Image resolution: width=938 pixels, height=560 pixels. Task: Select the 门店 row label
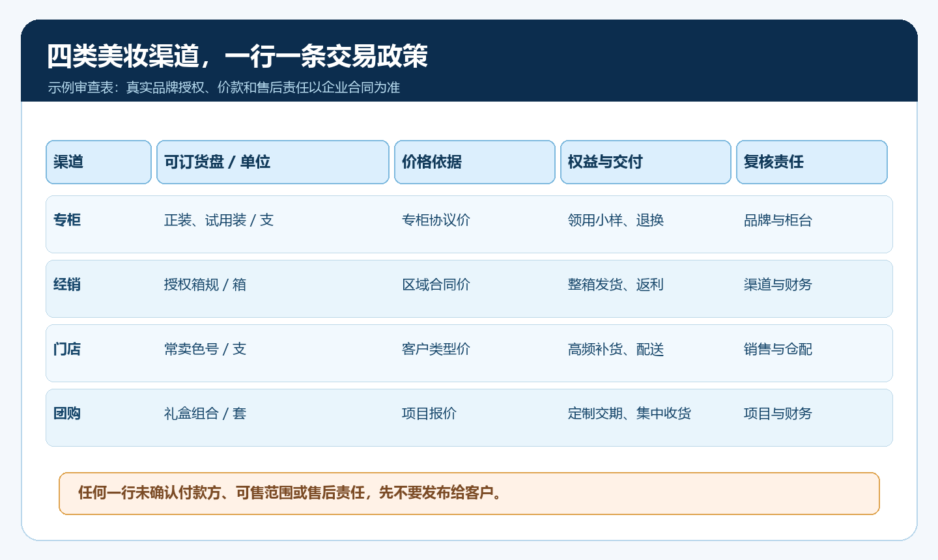pyautogui.click(x=67, y=349)
